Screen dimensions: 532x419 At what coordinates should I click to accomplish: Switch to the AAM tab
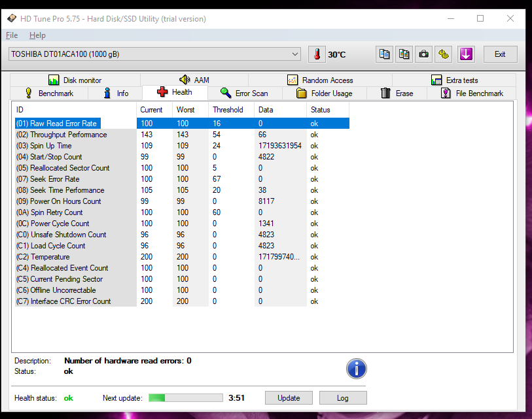(194, 80)
